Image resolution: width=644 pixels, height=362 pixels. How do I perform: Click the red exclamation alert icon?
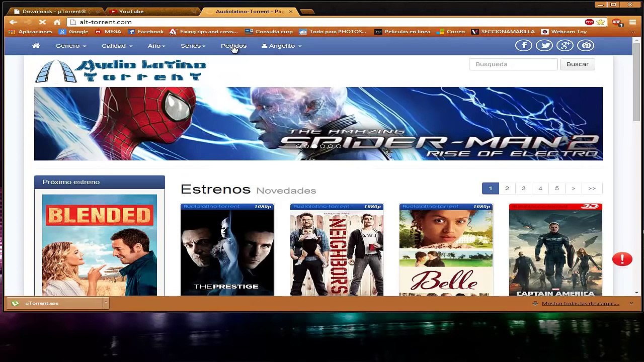tap(622, 259)
